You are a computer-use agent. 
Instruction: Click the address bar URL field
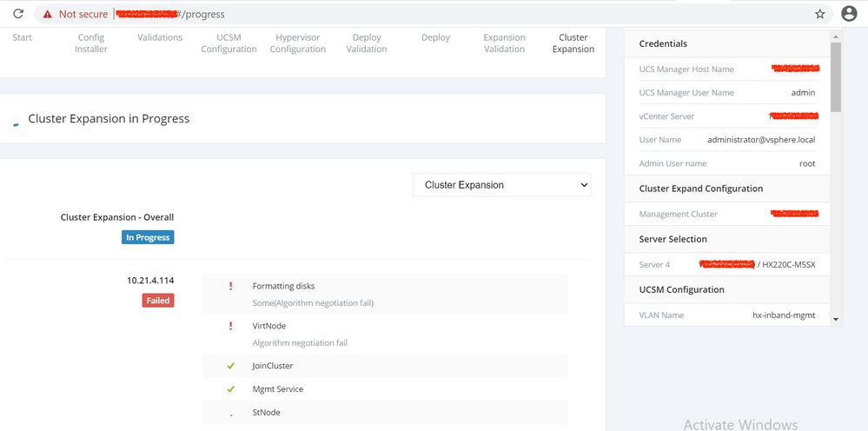[434, 14]
